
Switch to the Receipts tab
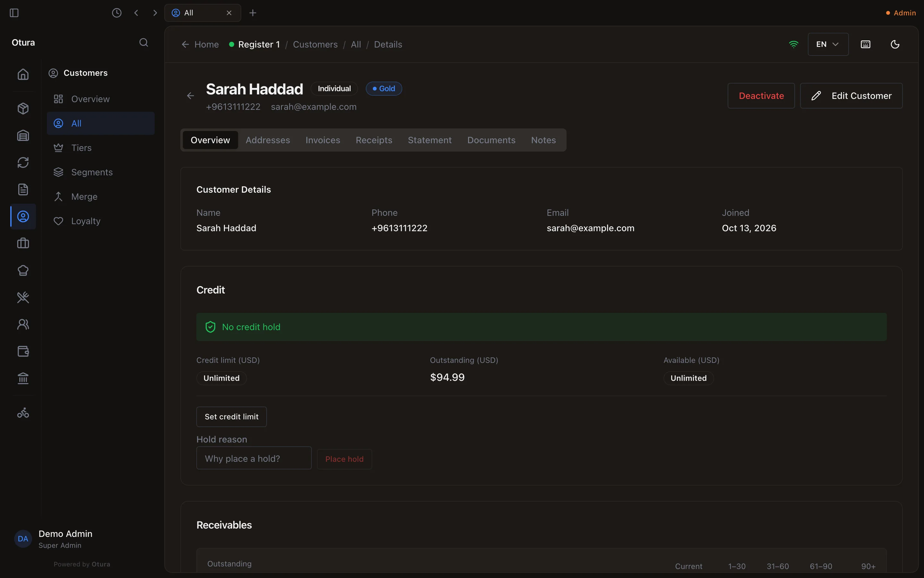(x=374, y=140)
